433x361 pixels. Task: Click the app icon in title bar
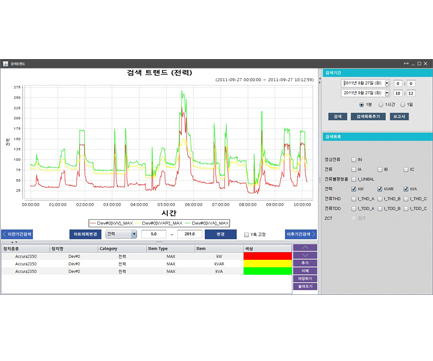pyautogui.click(x=6, y=64)
